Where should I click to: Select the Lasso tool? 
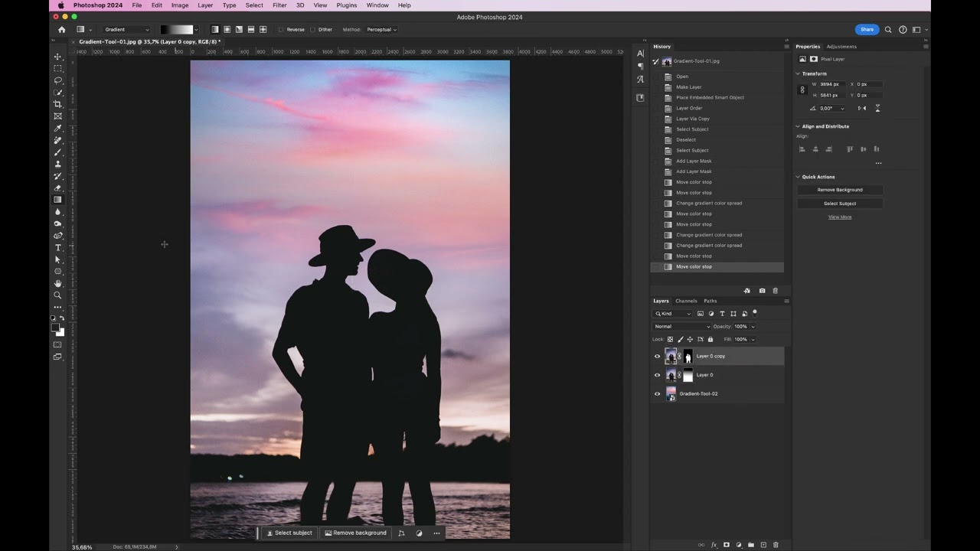tap(57, 80)
